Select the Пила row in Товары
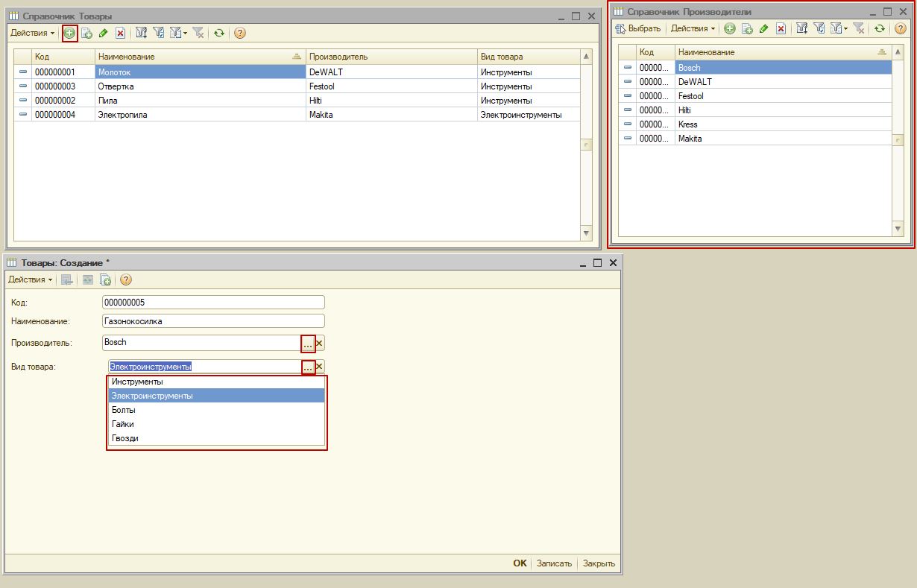The height and width of the screenshot is (588, 917). pyautogui.click(x=297, y=101)
